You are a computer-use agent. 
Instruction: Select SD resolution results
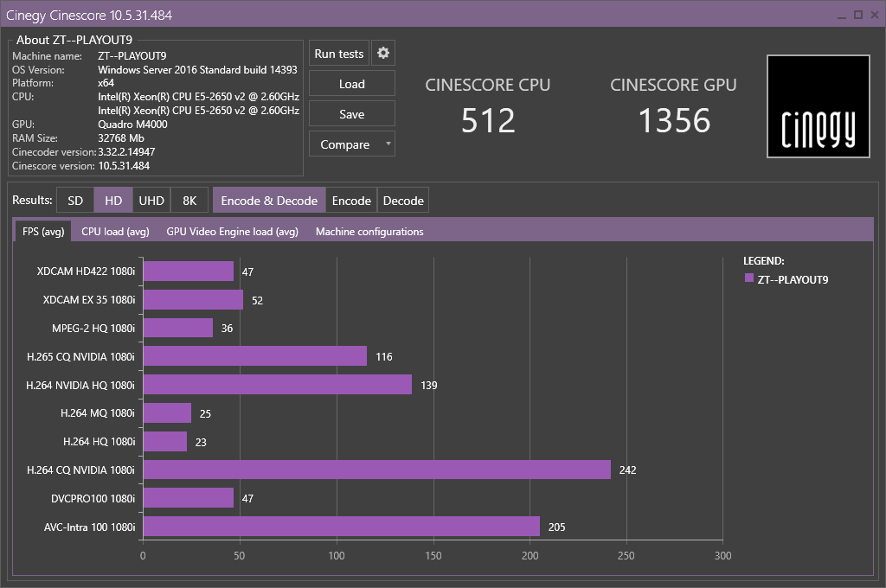tap(75, 201)
